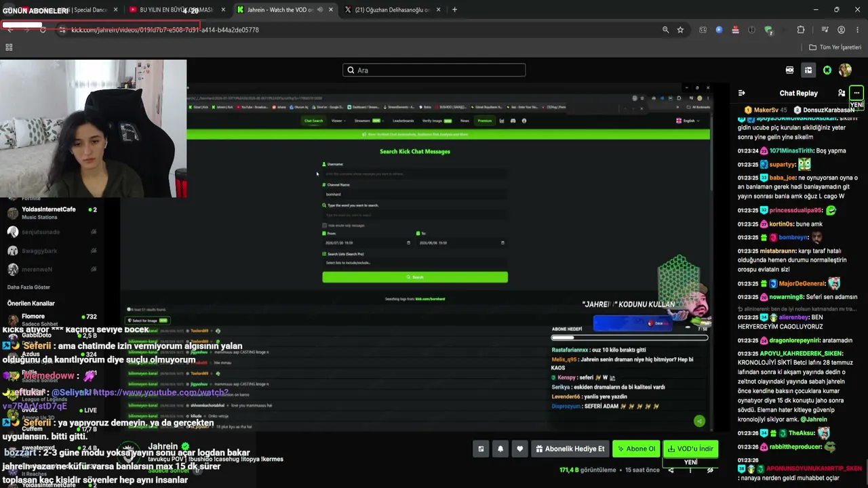Click username bombreyn in chat
This screenshot has width=868, height=488.
(x=793, y=237)
